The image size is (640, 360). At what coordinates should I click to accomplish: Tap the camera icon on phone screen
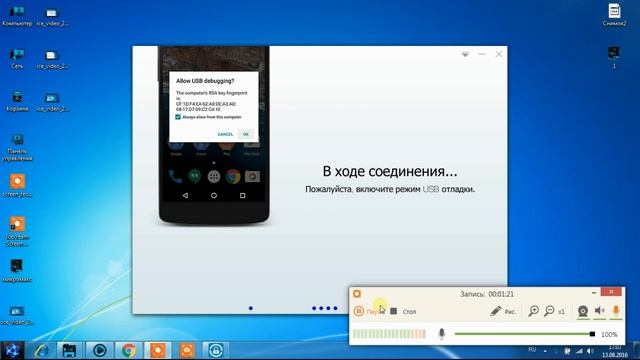[x=252, y=176]
